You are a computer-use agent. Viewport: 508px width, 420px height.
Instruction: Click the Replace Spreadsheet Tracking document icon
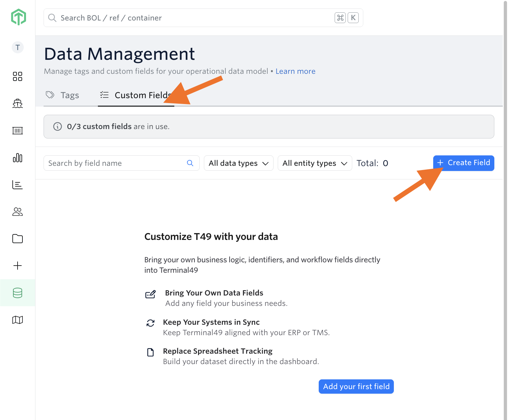coord(150,352)
